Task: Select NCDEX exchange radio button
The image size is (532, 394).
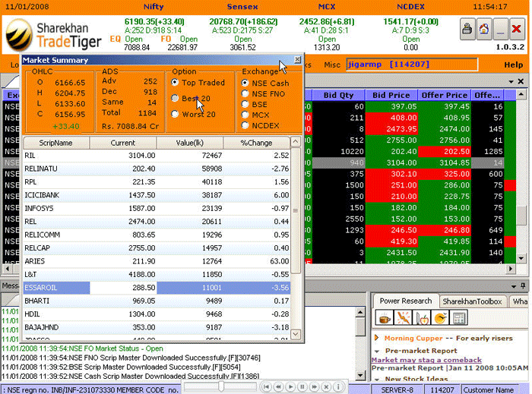Action: point(245,125)
